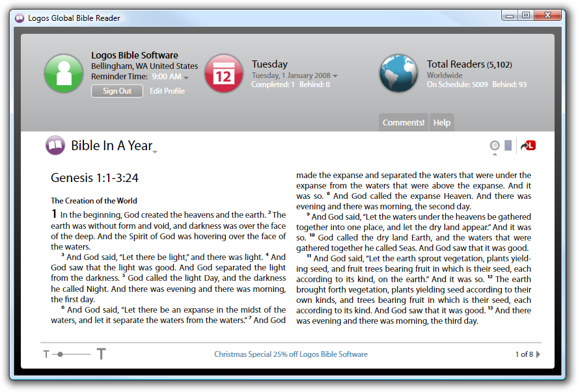Click the Bellingham, WA United States text
The image size is (578, 392).
click(x=144, y=66)
